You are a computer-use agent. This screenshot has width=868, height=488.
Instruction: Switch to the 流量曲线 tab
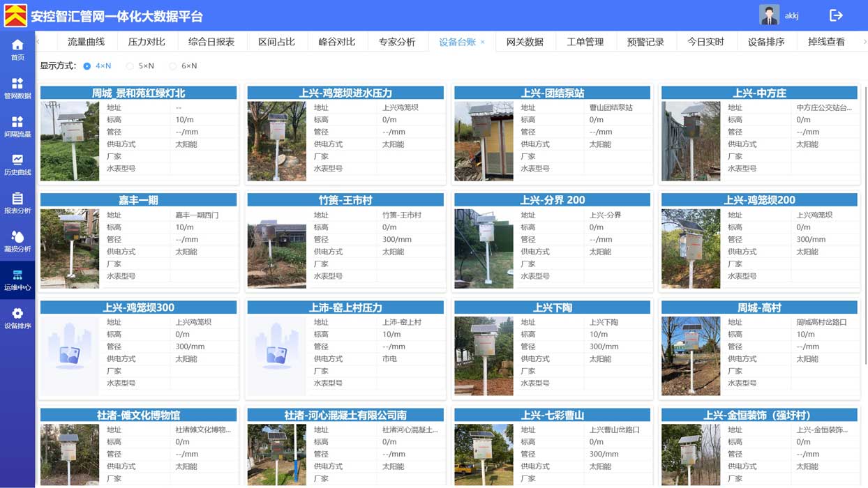[x=86, y=42]
